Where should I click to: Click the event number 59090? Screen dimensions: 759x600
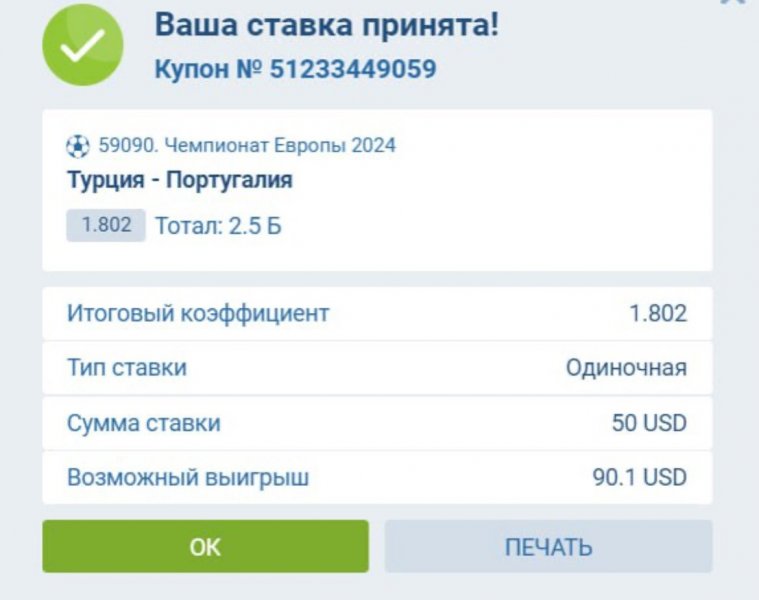[128, 146]
